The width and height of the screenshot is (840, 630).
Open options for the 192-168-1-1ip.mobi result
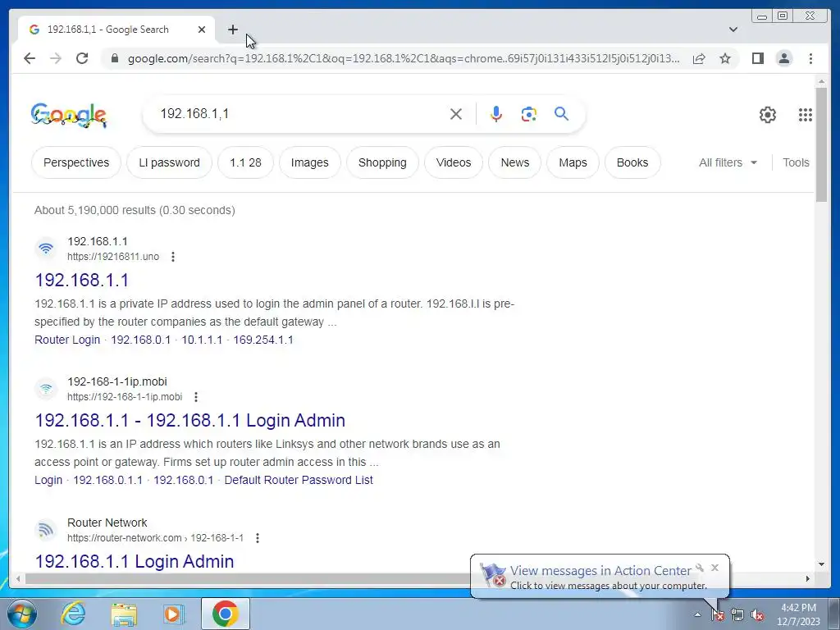click(x=196, y=397)
